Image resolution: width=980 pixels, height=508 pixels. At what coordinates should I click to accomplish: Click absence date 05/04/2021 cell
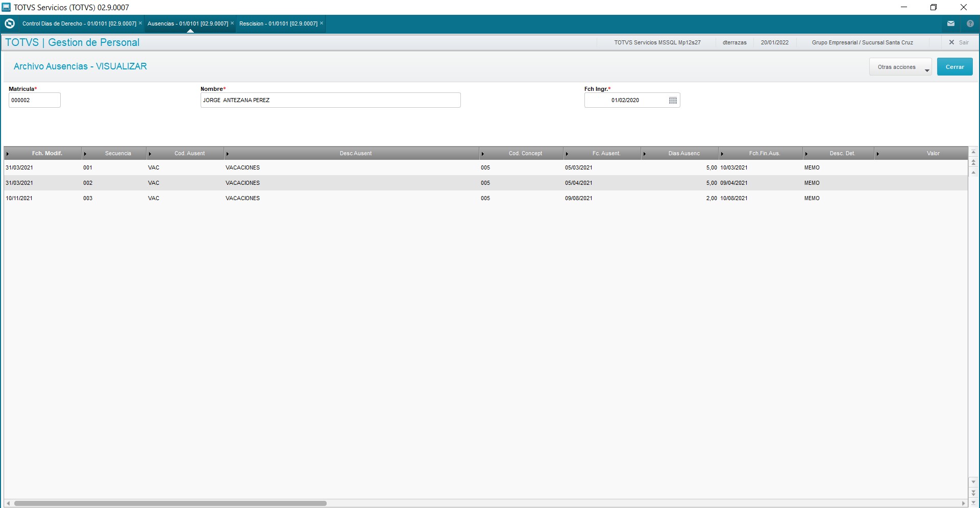pos(602,183)
